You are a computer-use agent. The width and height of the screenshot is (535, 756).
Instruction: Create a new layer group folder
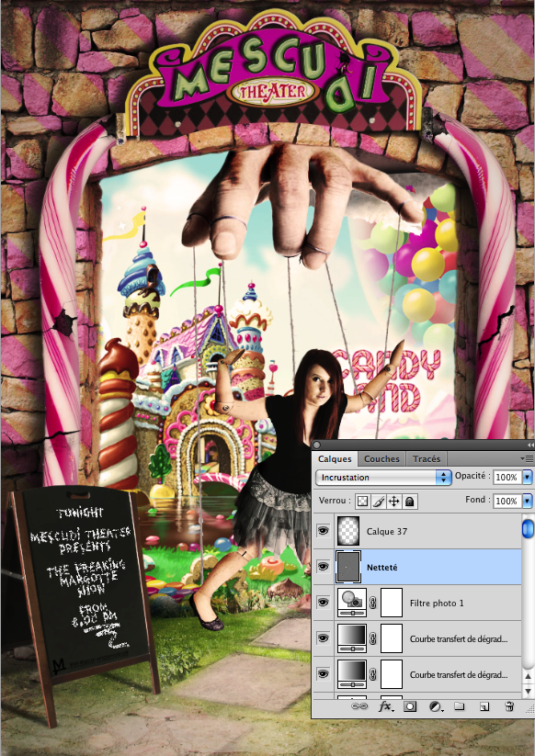point(460,706)
